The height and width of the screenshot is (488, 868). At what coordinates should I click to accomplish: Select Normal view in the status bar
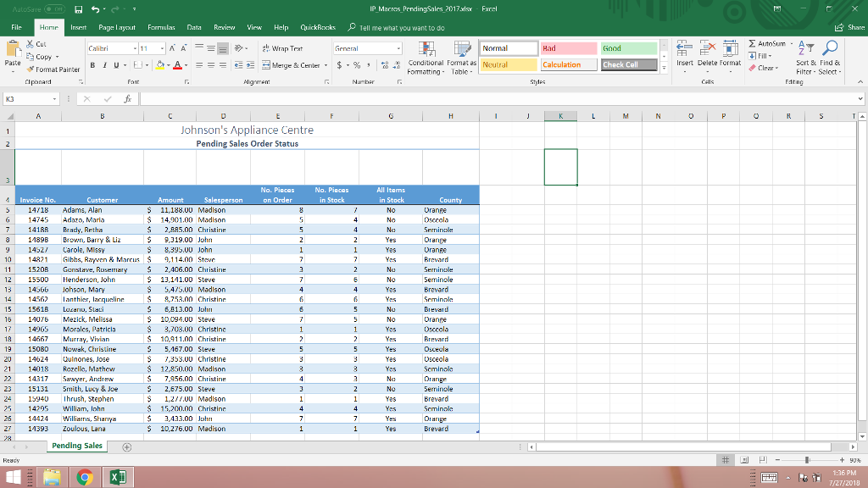point(726,460)
